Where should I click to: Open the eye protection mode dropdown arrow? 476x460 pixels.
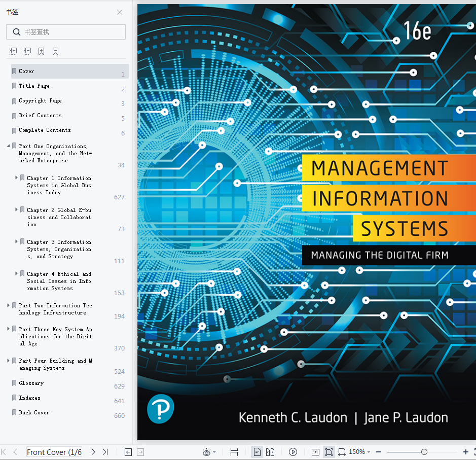[x=214, y=452]
